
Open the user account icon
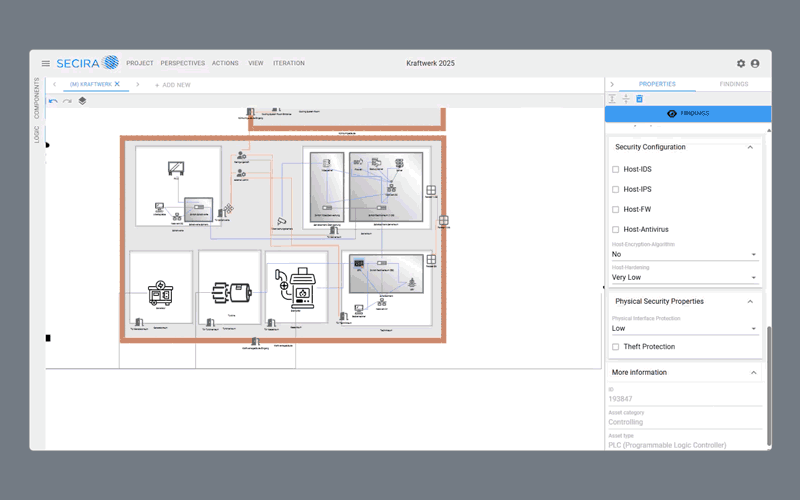pyautogui.click(x=755, y=63)
